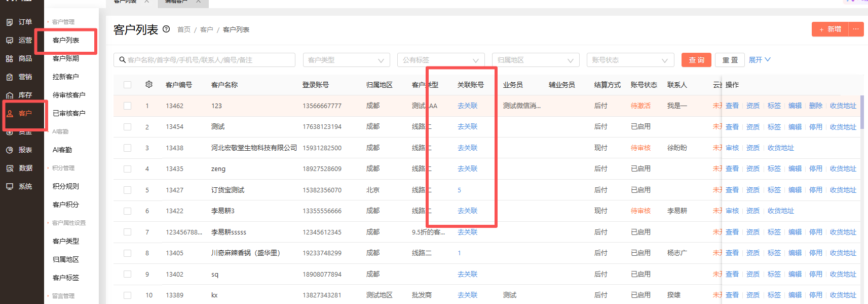868x304 pixels.
Task: Open AI客勤 in the submenu
Action: [x=62, y=150]
